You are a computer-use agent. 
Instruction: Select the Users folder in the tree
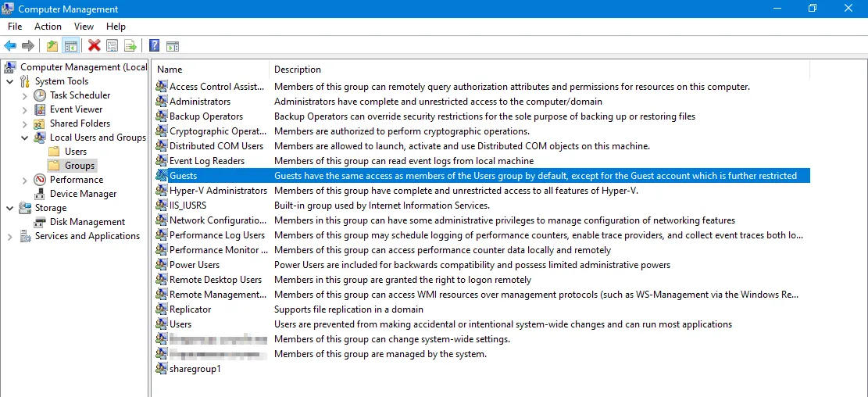point(76,152)
